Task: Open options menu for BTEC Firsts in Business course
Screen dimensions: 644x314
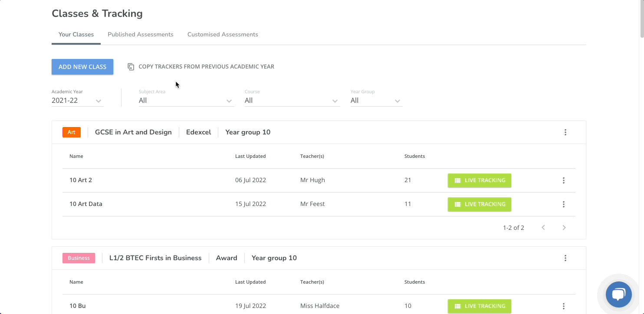Action: tap(565, 258)
